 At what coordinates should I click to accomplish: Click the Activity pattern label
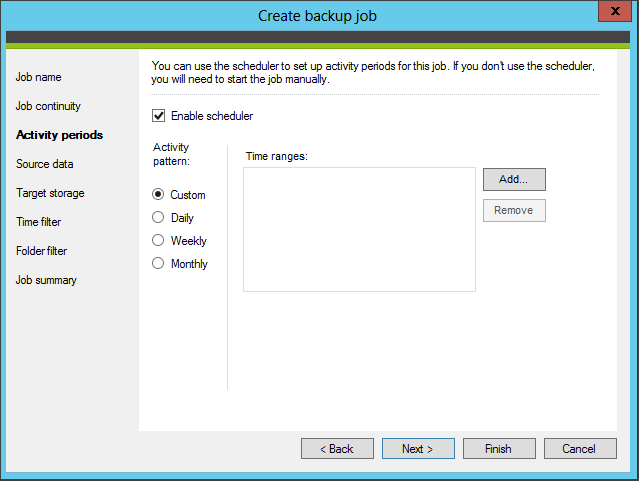pyautogui.click(x=172, y=154)
